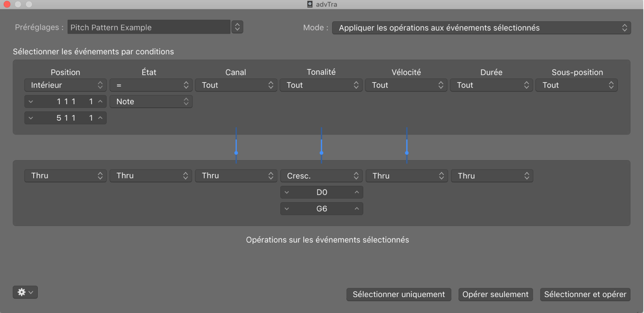The height and width of the screenshot is (313, 644).
Task: Click the advTra title document icon
Action: [310, 4]
